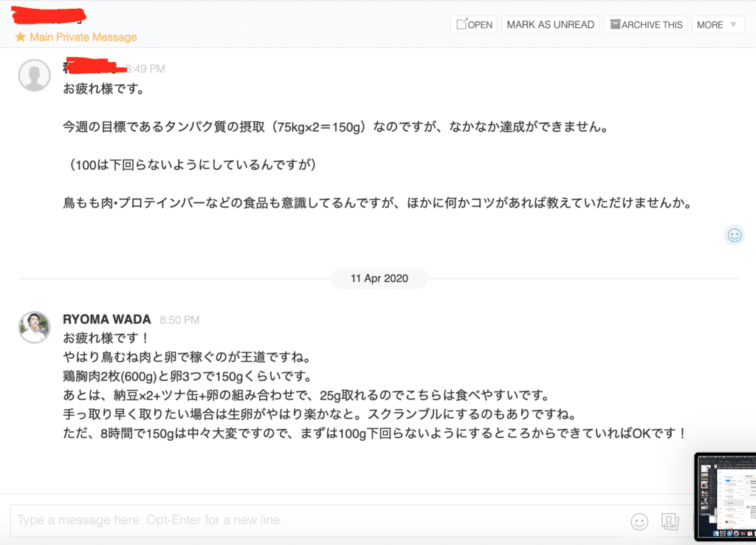This screenshot has height=545, width=756.
Task: Click the open-in-new-window icon
Action: (462, 24)
